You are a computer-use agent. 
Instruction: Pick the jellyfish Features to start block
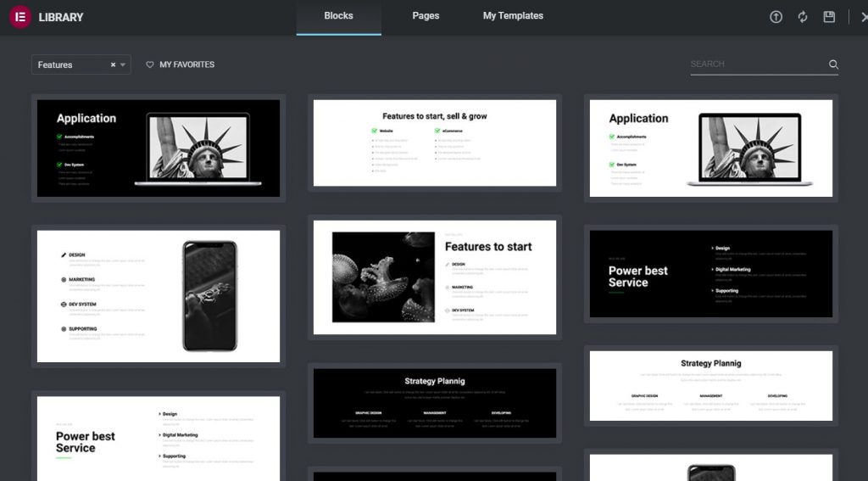(435, 277)
